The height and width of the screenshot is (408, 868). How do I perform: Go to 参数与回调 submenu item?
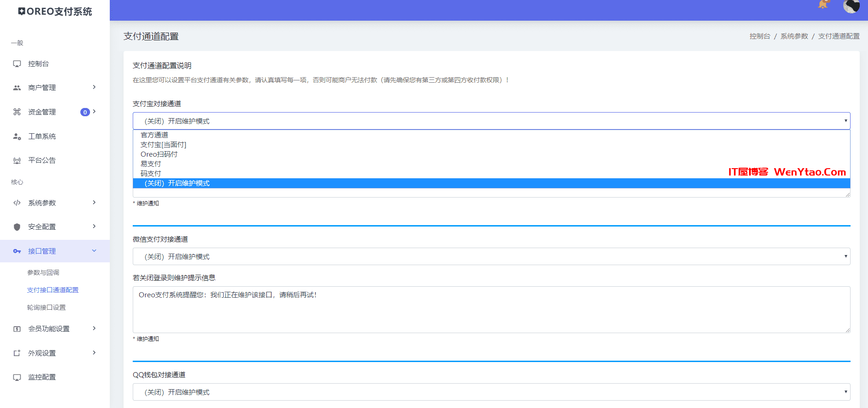(x=43, y=272)
